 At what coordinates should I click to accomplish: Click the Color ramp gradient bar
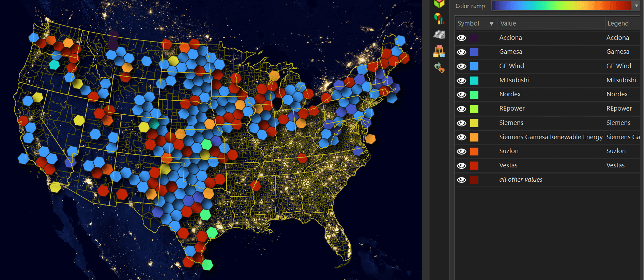[561, 6]
